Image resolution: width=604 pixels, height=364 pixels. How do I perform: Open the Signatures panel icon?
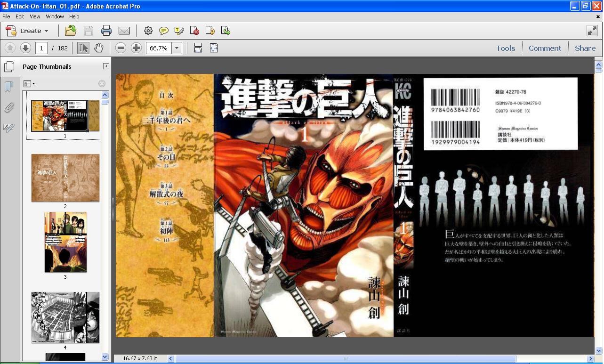coord(9,128)
